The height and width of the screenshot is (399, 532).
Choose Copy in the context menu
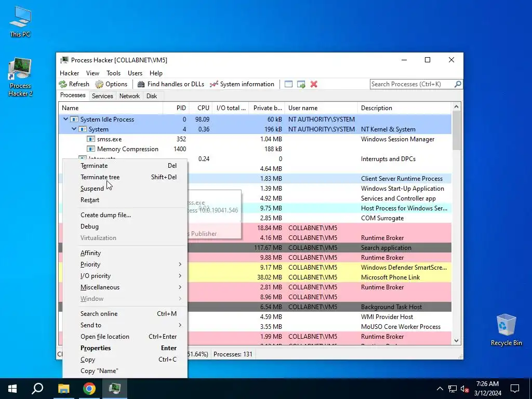[125, 360]
